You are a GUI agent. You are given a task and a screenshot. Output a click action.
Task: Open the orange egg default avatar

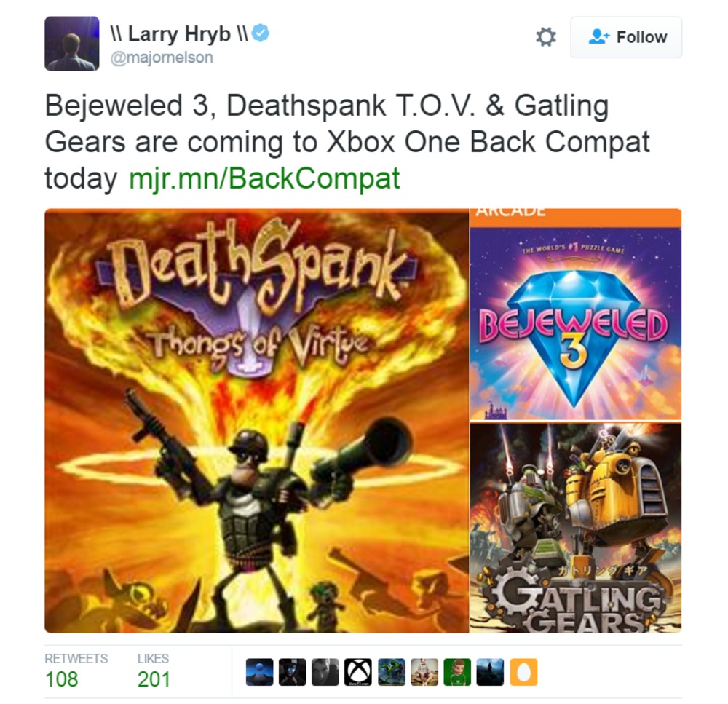(x=523, y=672)
